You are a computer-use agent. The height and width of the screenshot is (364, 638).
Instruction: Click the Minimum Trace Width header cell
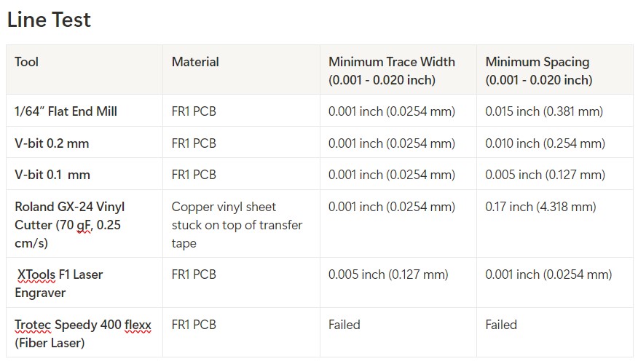[x=398, y=70]
